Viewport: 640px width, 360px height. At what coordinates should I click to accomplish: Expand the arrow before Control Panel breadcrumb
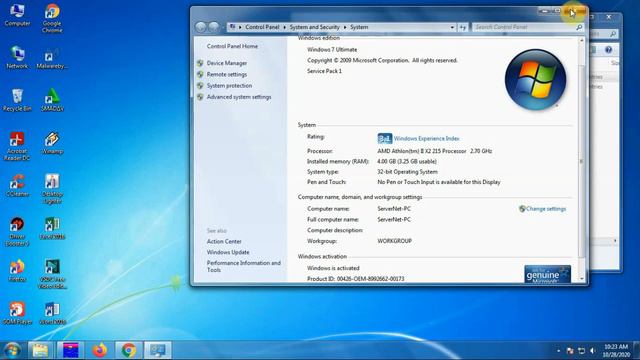click(x=240, y=27)
